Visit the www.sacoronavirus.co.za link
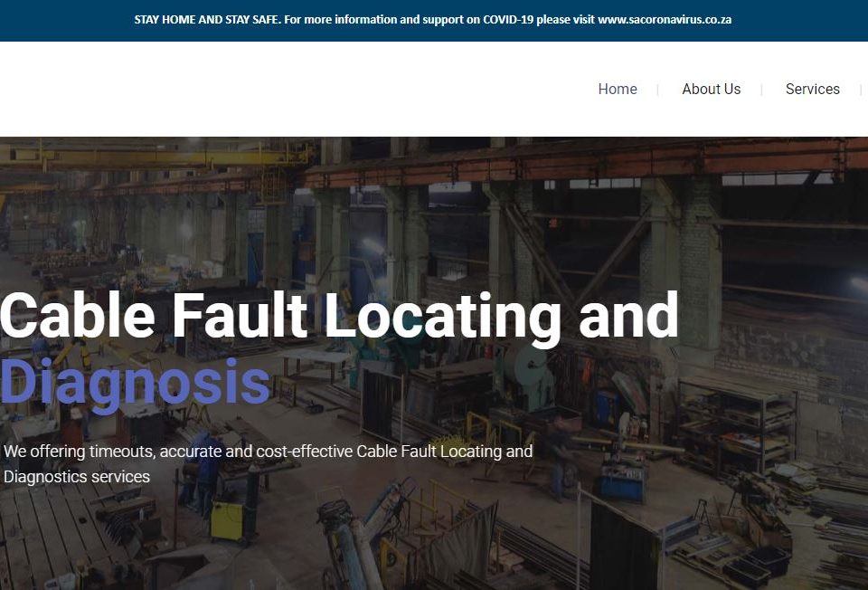Screen dimensions: 868x590 coord(665,18)
